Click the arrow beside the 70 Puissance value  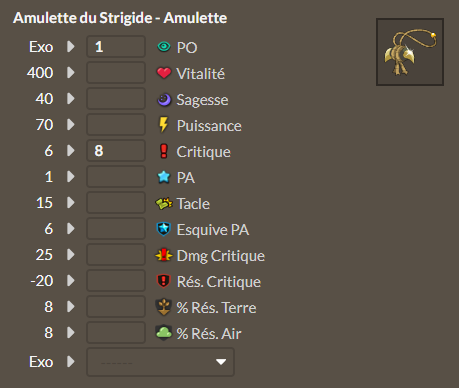pos(71,125)
